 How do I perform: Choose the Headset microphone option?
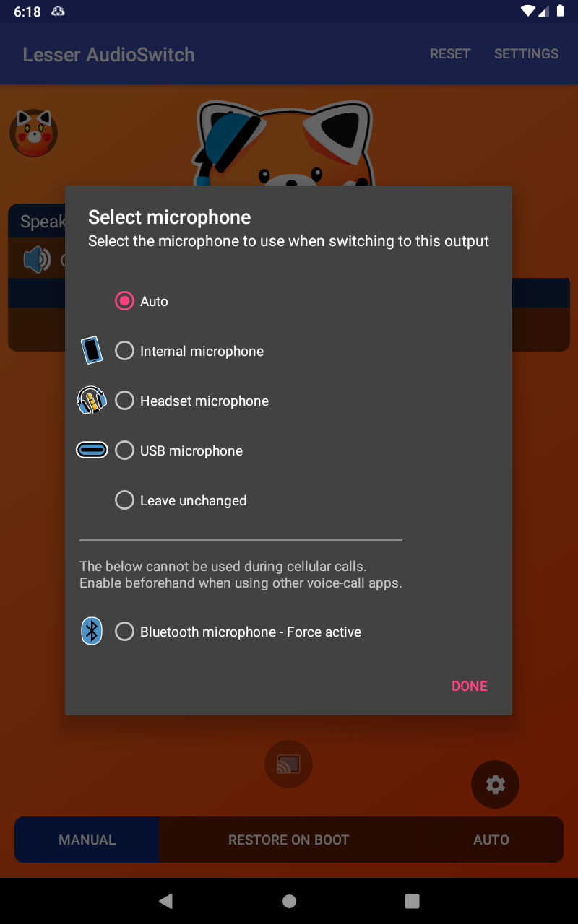coord(125,401)
